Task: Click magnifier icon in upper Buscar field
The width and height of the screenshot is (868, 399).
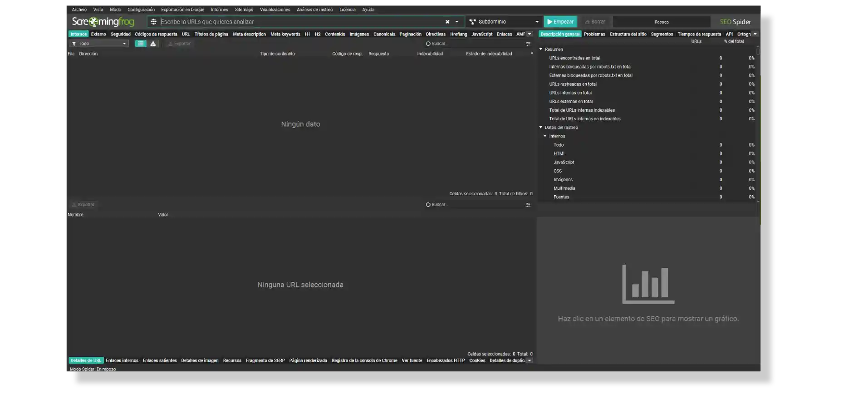Action: click(428, 44)
